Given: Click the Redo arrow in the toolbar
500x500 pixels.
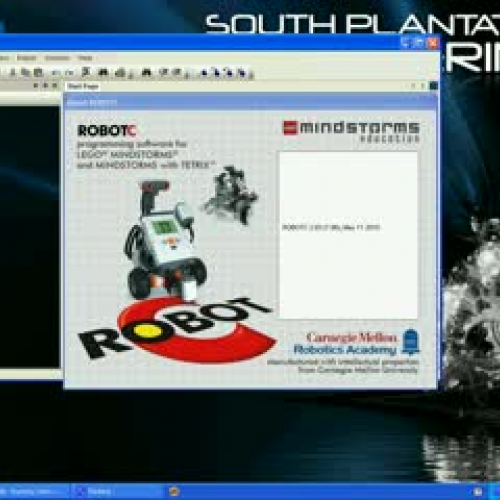Looking at the screenshot, I should 69,72.
